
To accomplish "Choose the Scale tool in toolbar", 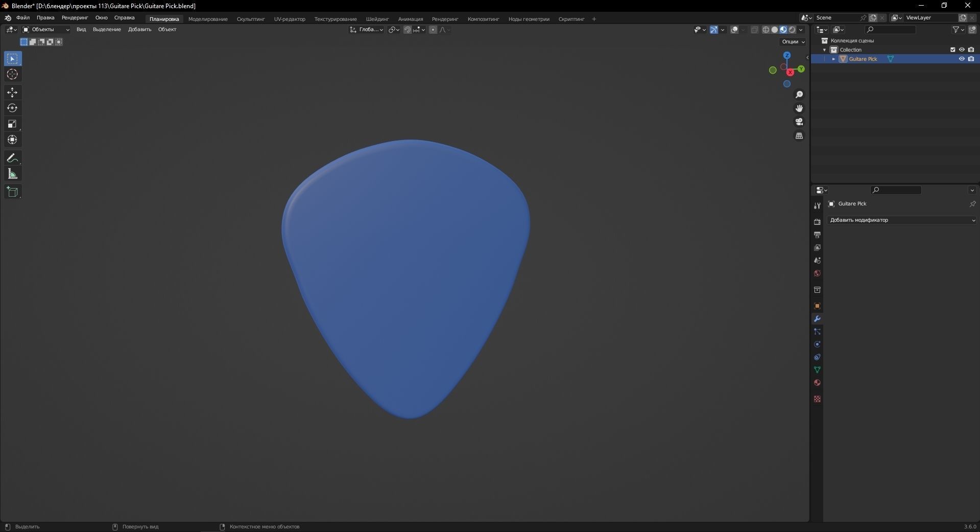I will tap(13, 124).
